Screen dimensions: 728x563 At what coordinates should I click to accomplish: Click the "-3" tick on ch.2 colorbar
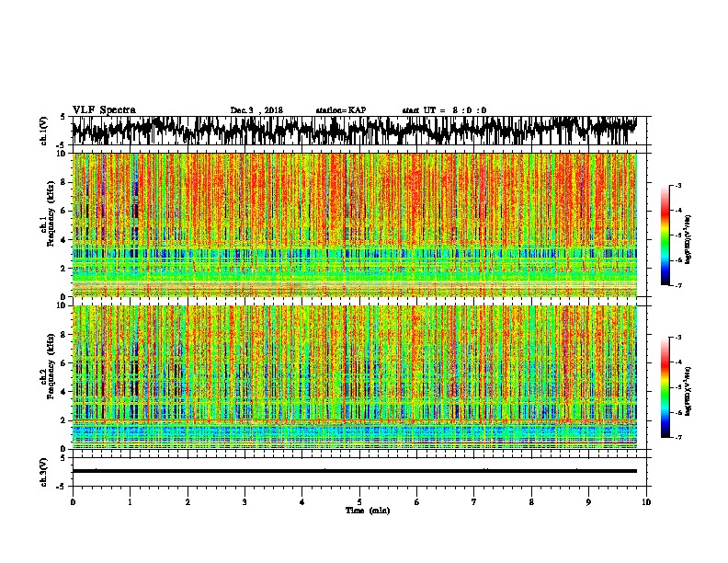point(677,338)
